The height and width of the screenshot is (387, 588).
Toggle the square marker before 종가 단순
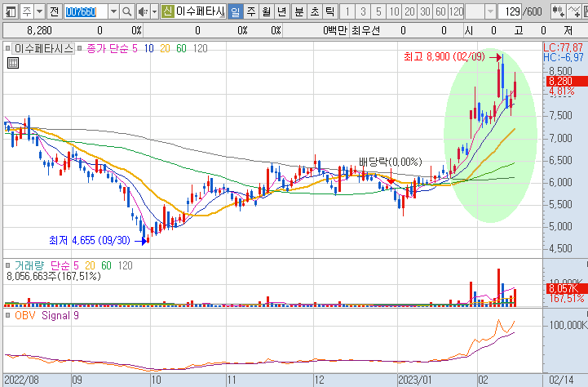[79, 48]
